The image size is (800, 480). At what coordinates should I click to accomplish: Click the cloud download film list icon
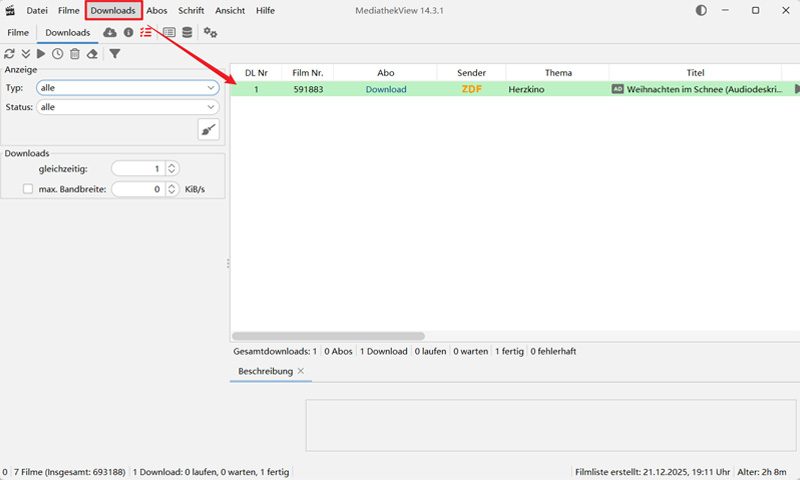(x=110, y=33)
